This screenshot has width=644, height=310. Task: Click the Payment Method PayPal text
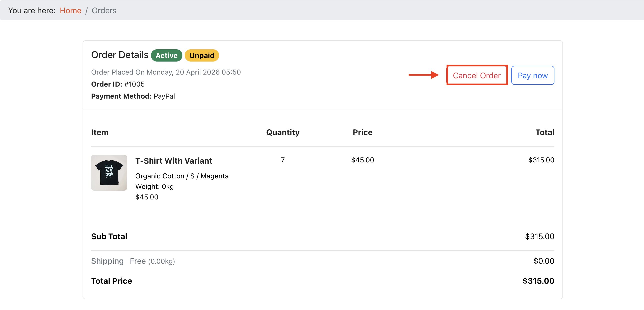click(133, 96)
